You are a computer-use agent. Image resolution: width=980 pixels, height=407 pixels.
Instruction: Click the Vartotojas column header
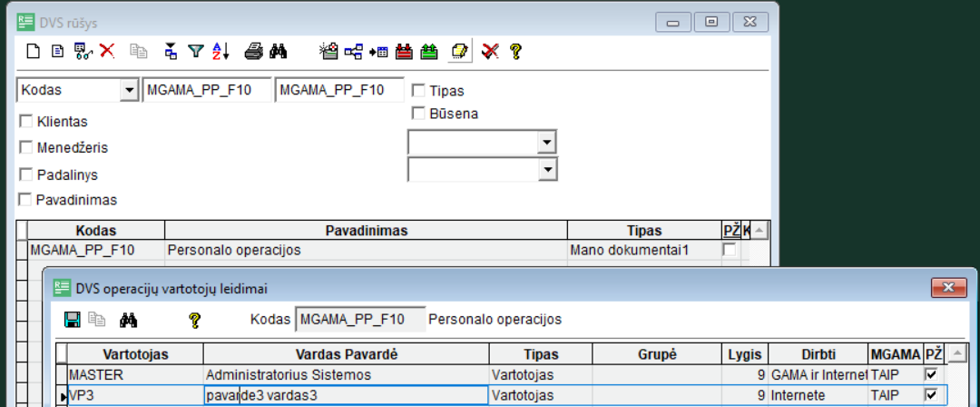(135, 354)
